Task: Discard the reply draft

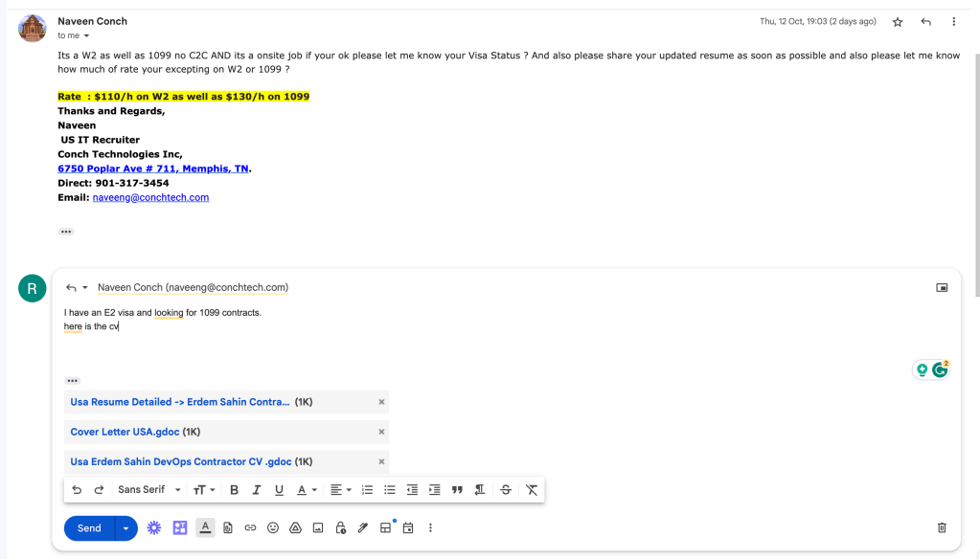Action: click(x=942, y=528)
